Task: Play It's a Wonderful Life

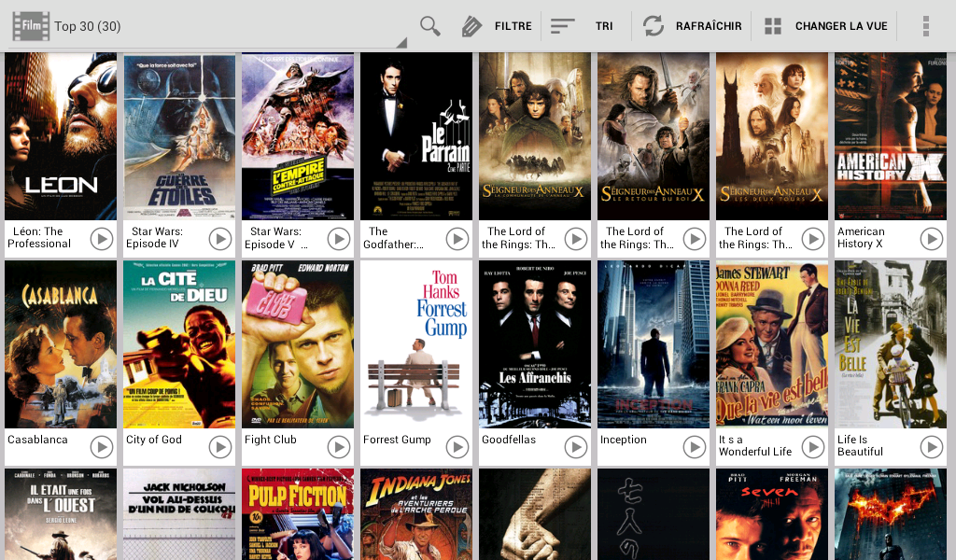Action: (x=813, y=447)
